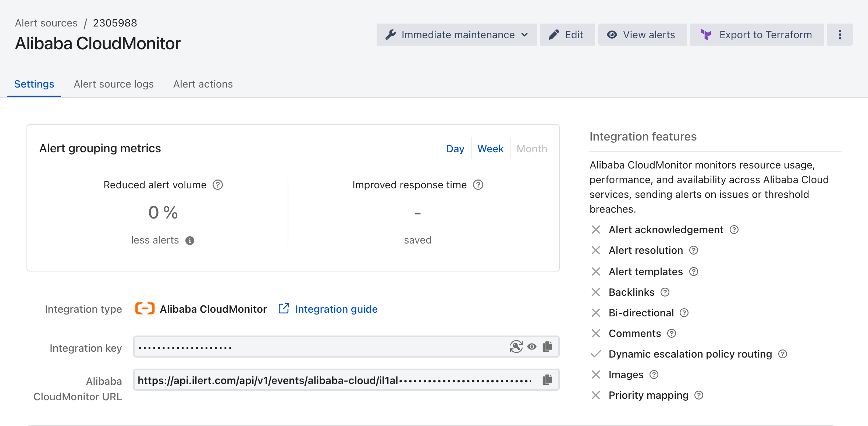Select Week metrics range
The image size is (868, 426).
coord(490,149)
